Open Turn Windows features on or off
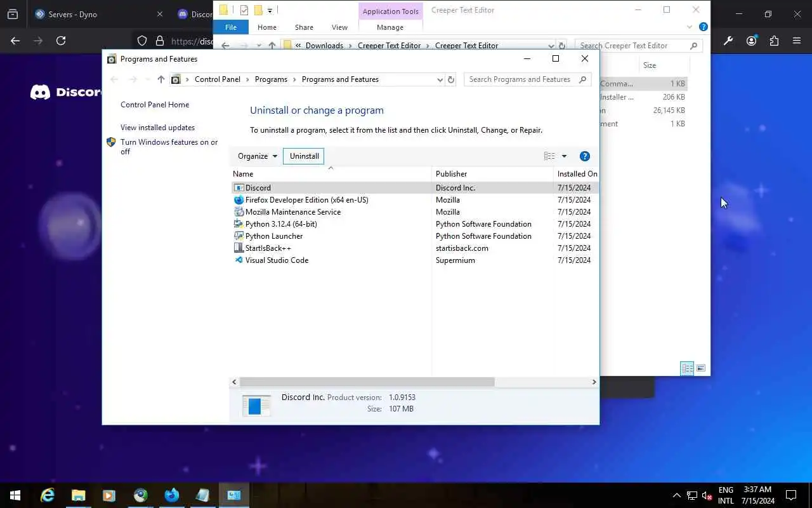This screenshot has width=812, height=508. click(x=169, y=147)
